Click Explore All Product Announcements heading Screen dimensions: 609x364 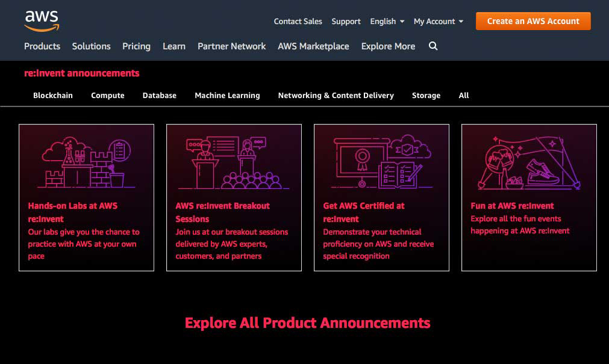pyautogui.click(x=308, y=323)
